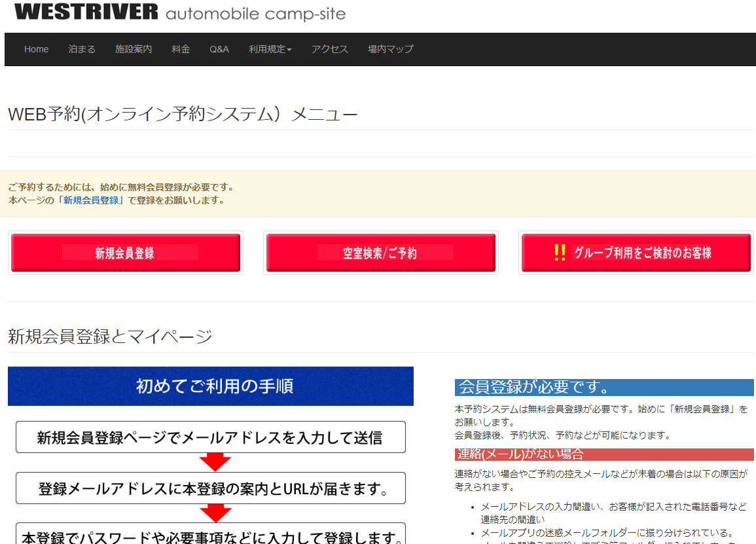This screenshot has height=544, width=756.
Task: Open the 料金 page
Action: click(181, 49)
